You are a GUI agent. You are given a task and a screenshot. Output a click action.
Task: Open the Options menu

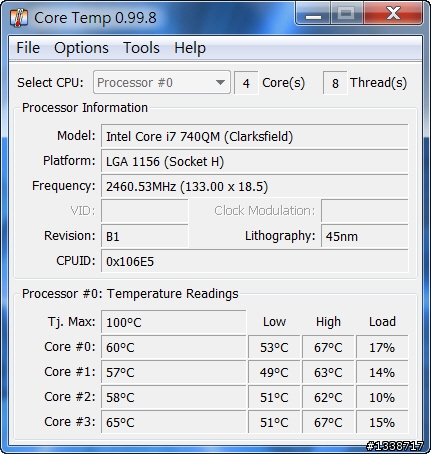[x=81, y=48]
